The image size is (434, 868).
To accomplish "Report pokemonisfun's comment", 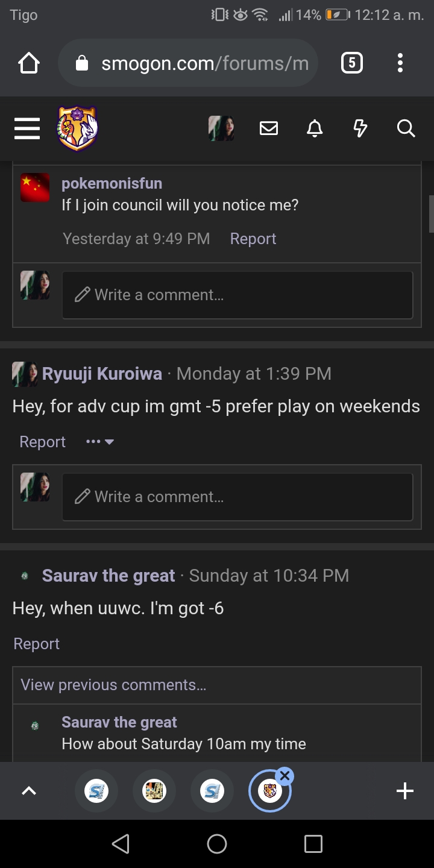I will pos(253,238).
